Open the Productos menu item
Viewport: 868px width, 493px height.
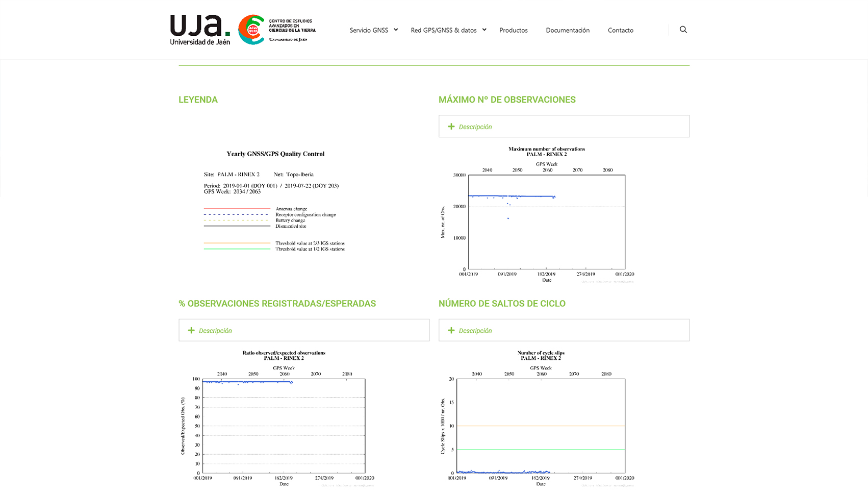point(513,30)
